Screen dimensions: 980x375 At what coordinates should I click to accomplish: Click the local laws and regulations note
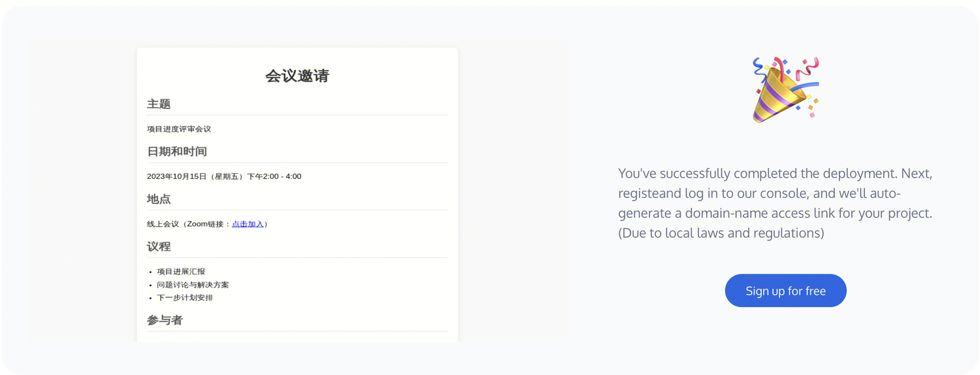pyautogui.click(x=721, y=233)
